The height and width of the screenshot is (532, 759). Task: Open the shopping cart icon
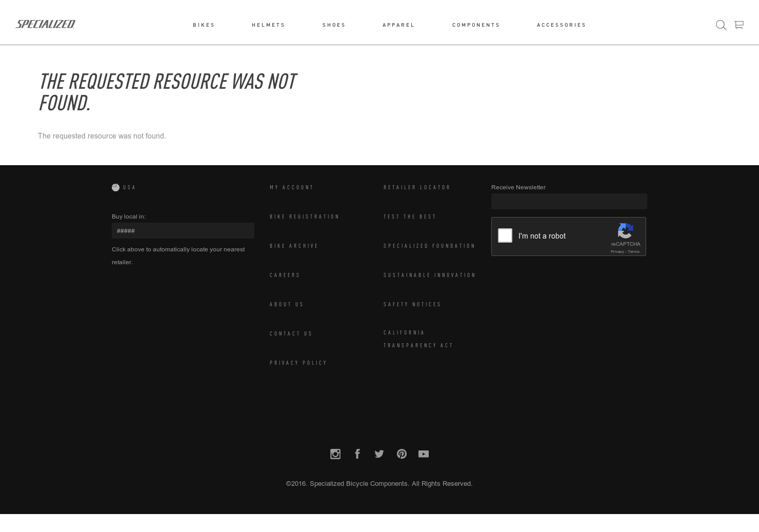(739, 25)
